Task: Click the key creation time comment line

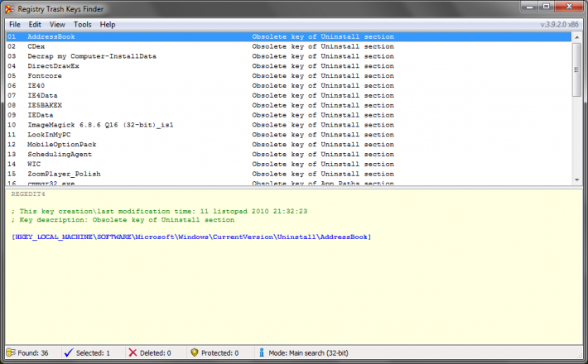Action: coord(159,211)
